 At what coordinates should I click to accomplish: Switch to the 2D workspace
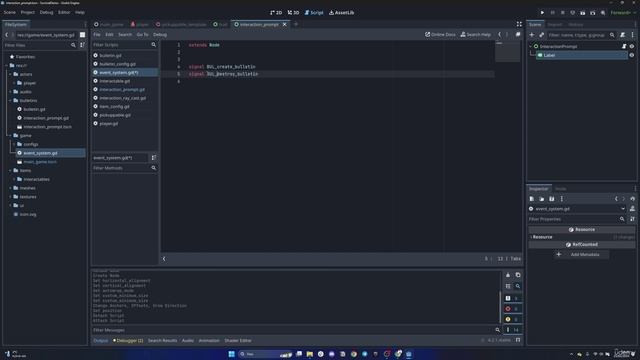pyautogui.click(x=276, y=13)
